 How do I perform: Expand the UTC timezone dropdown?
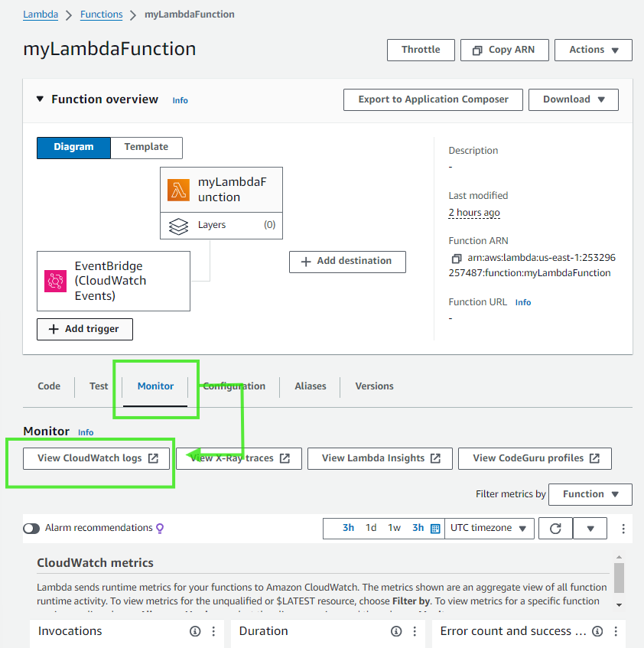[x=490, y=528]
